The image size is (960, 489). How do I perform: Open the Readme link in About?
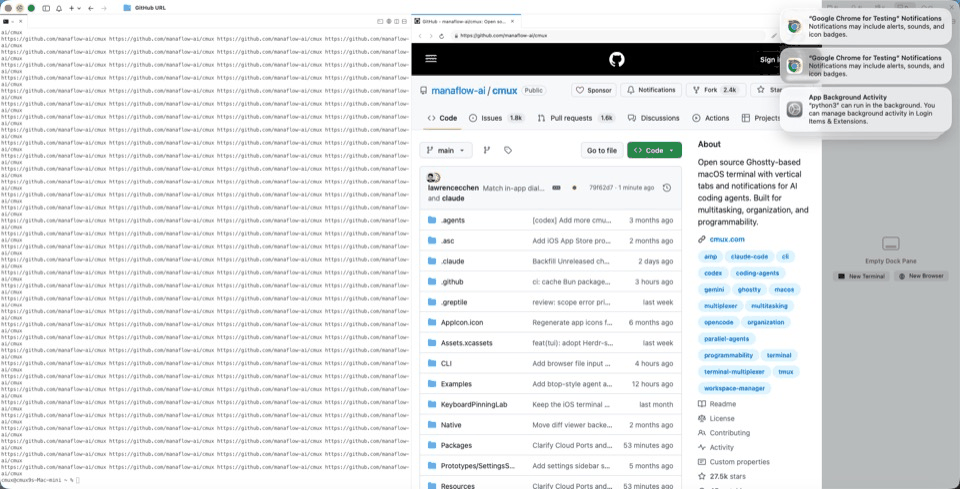(x=722, y=404)
